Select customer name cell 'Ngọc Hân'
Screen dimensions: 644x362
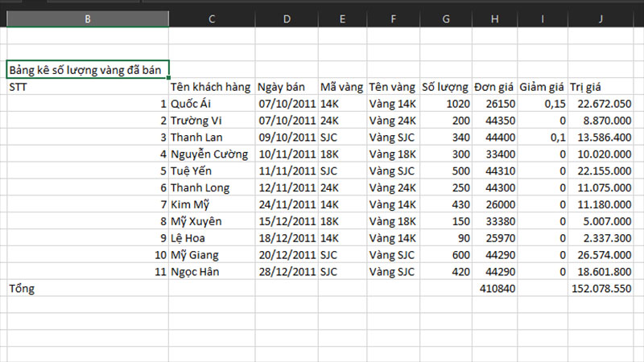pyautogui.click(x=212, y=271)
